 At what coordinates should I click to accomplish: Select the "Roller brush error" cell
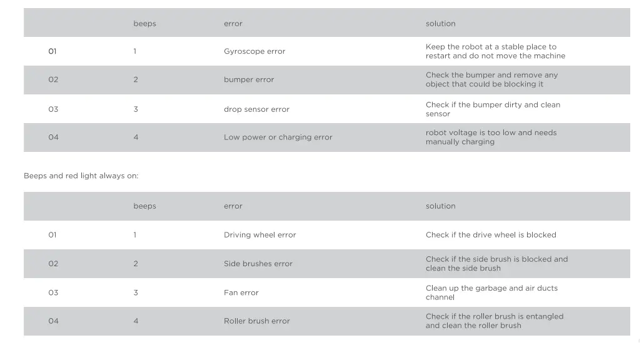click(x=257, y=321)
